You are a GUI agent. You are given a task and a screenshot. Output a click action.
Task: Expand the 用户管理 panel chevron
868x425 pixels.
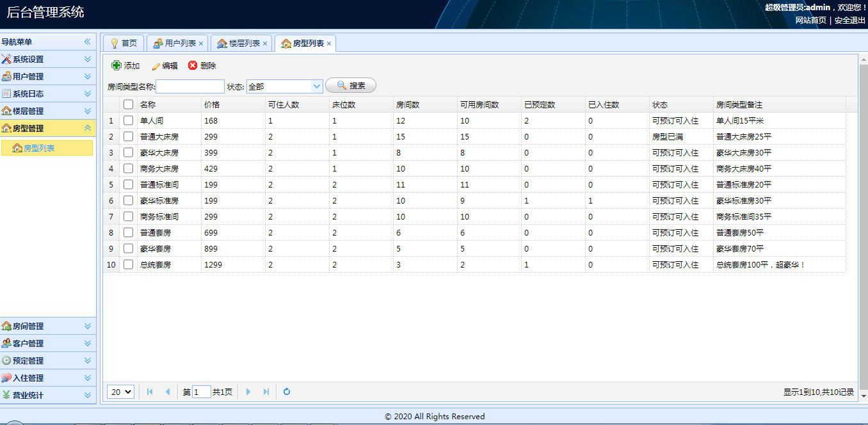click(88, 76)
